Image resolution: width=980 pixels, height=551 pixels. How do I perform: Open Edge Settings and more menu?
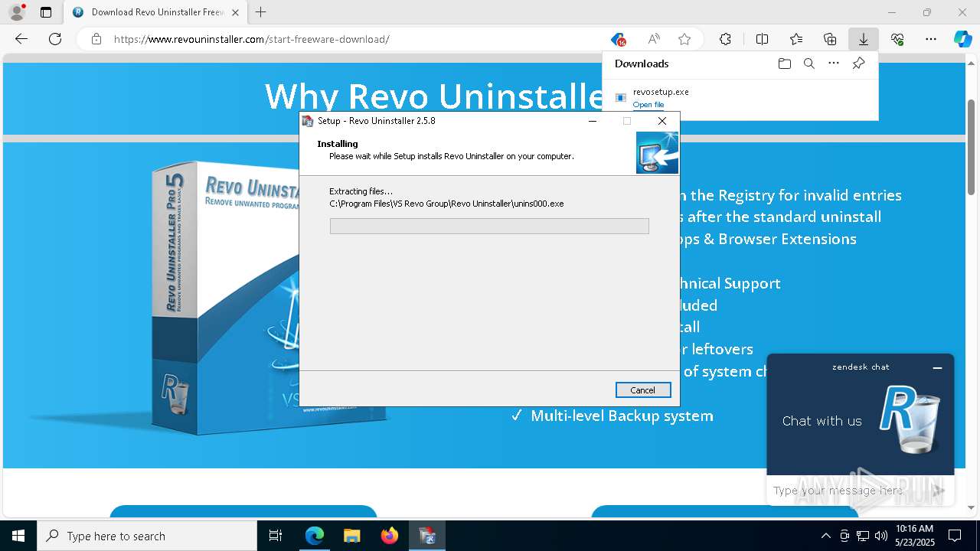coord(931,39)
